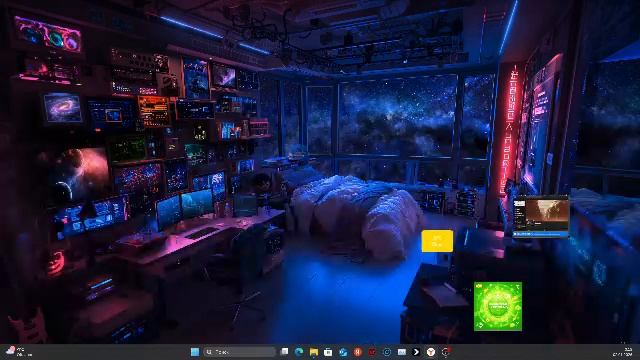Click the small media player window preview
640x360 pixels.
(541, 216)
